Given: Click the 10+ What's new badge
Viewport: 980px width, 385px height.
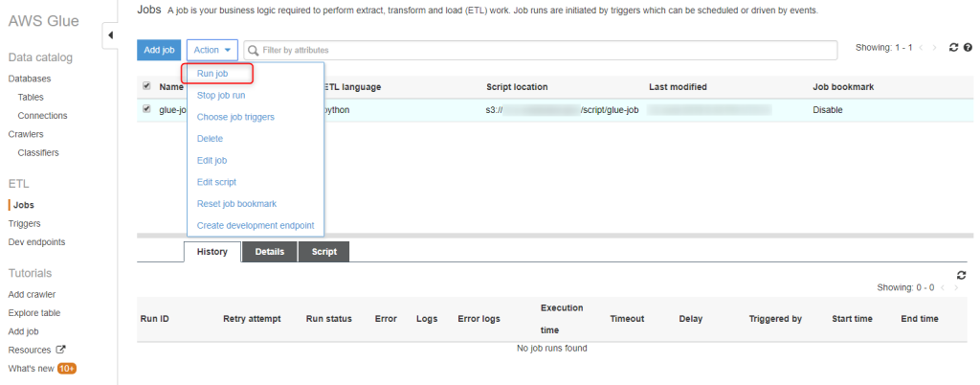Looking at the screenshot, I should tap(67, 369).
